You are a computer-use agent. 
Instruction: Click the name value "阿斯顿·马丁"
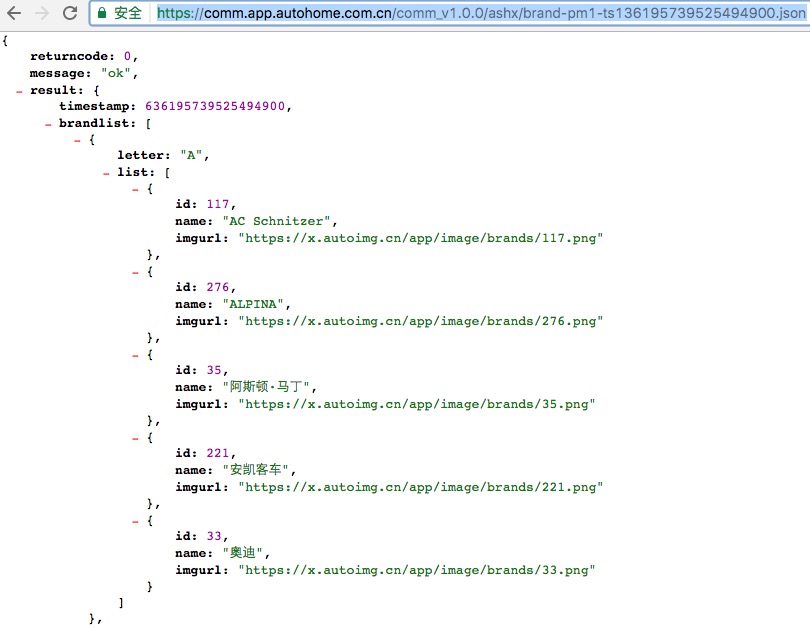[x=266, y=387]
